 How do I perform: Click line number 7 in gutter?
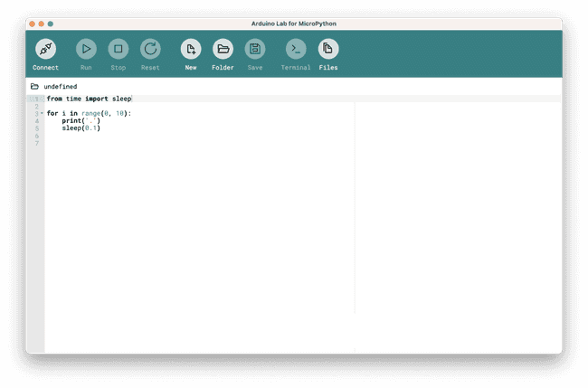[36, 143]
